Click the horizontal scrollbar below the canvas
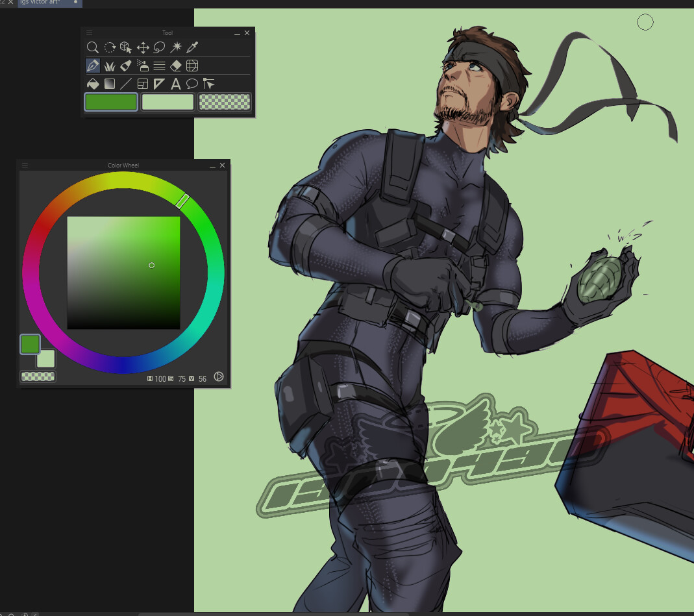Viewport: 694px width, 616px height. point(390,613)
